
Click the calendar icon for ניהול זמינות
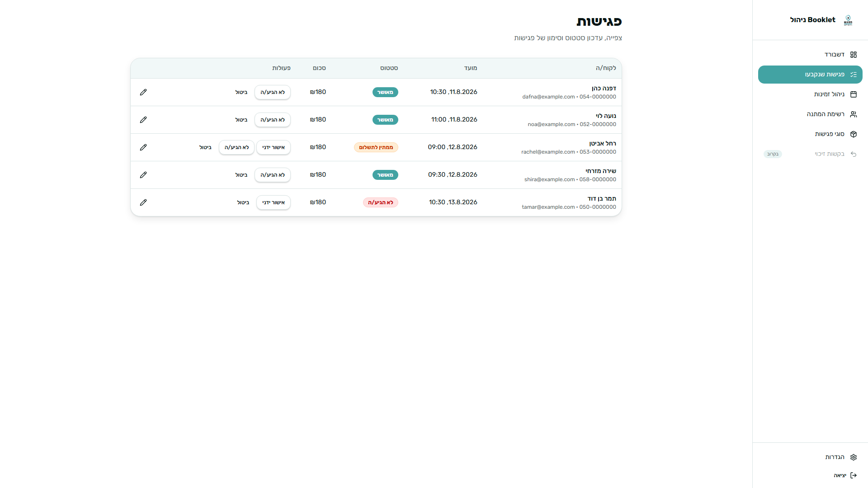pos(854,94)
